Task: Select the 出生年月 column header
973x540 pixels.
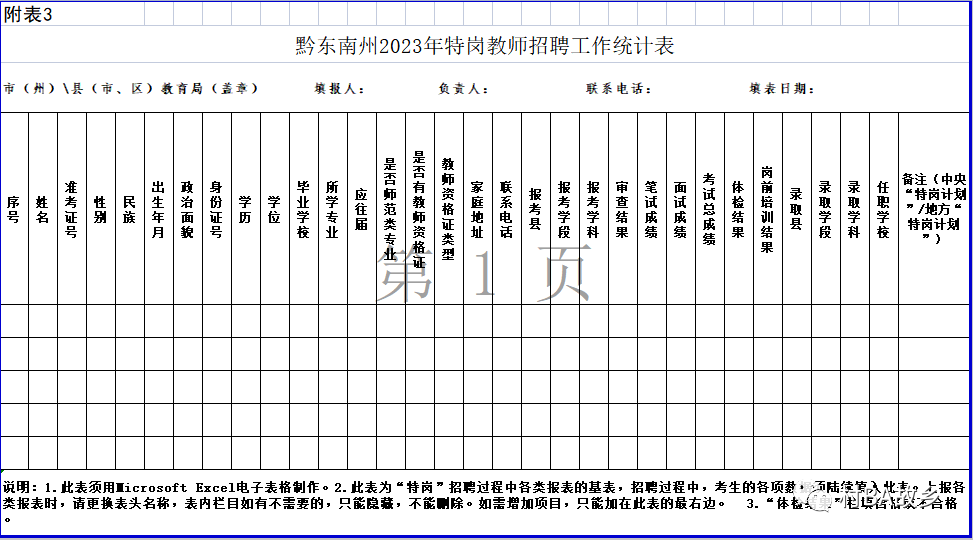Action: (159, 209)
